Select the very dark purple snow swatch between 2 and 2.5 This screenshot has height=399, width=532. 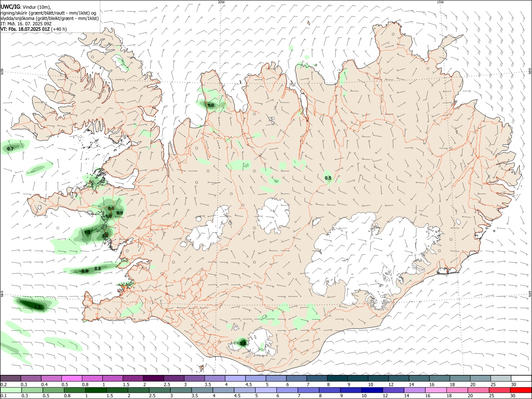(153, 378)
